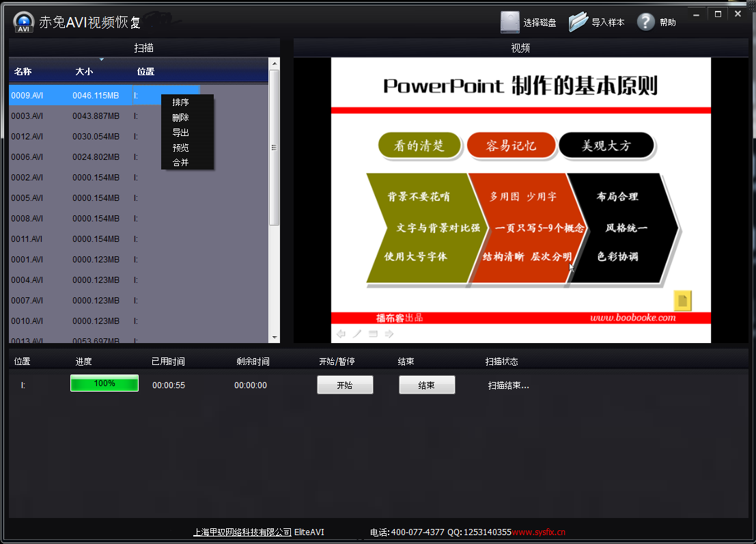Click the file list scroll up arrow
The height and width of the screenshot is (544, 756).
click(275, 64)
